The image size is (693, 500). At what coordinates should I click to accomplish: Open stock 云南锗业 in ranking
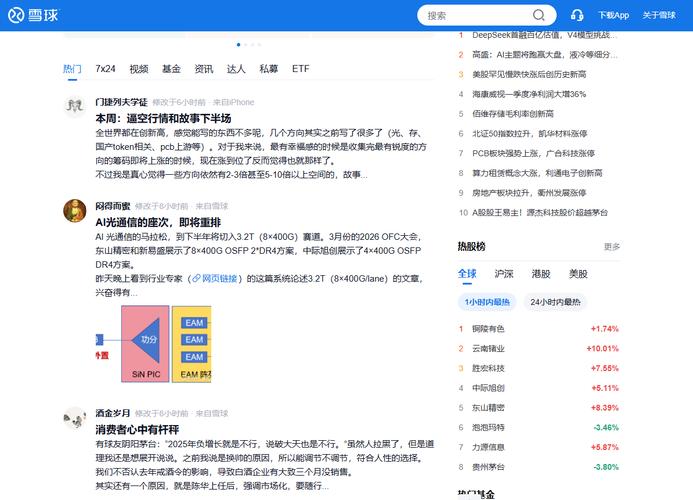pyautogui.click(x=488, y=348)
